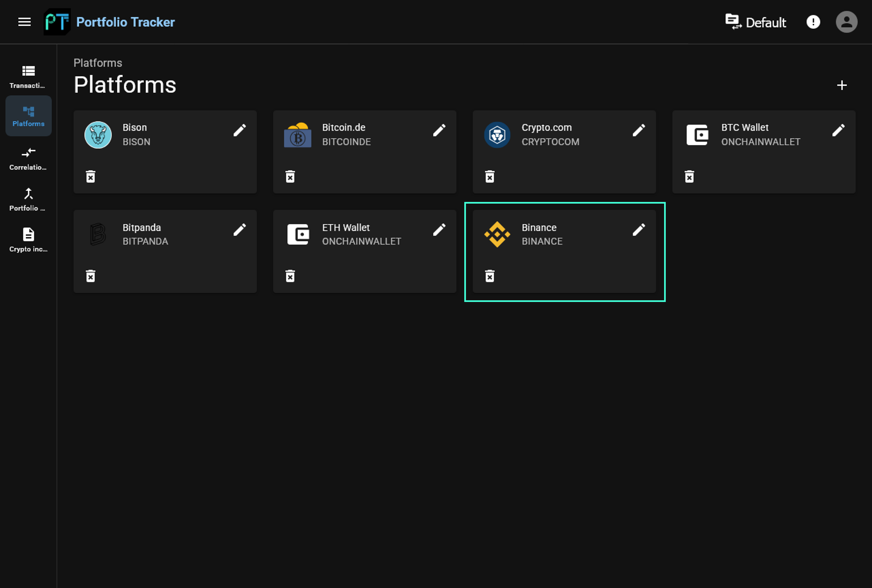Edit the Binance platform
The height and width of the screenshot is (588, 872).
click(x=639, y=229)
